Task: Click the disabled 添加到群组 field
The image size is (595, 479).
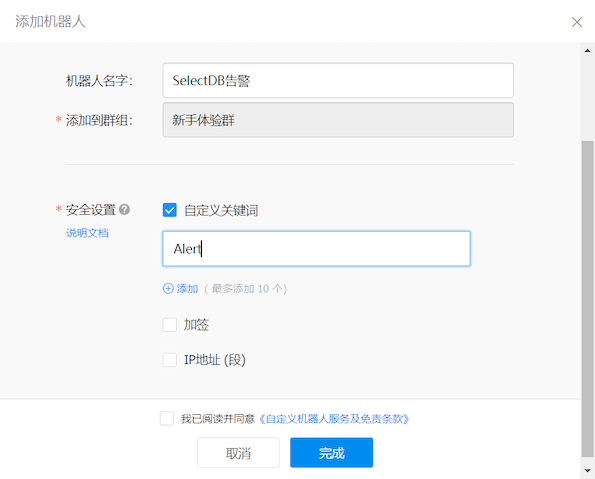Action: (338, 120)
